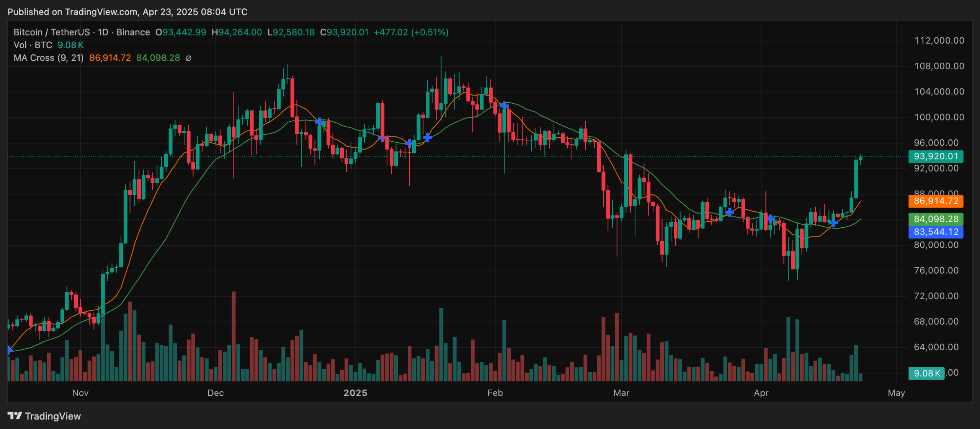Open the 1D interval selector in the legend
Screen dimensions: 980x429
pos(102,32)
